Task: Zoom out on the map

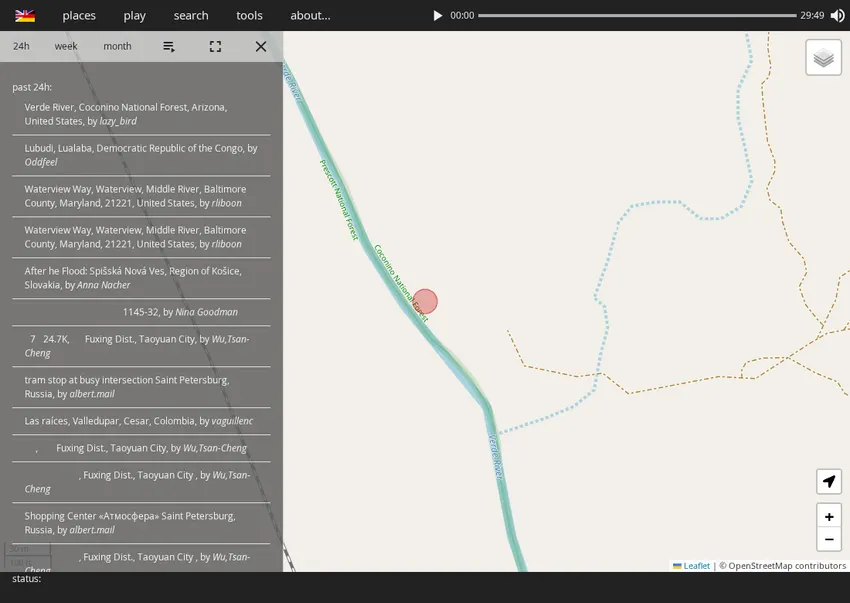Action: pos(829,540)
